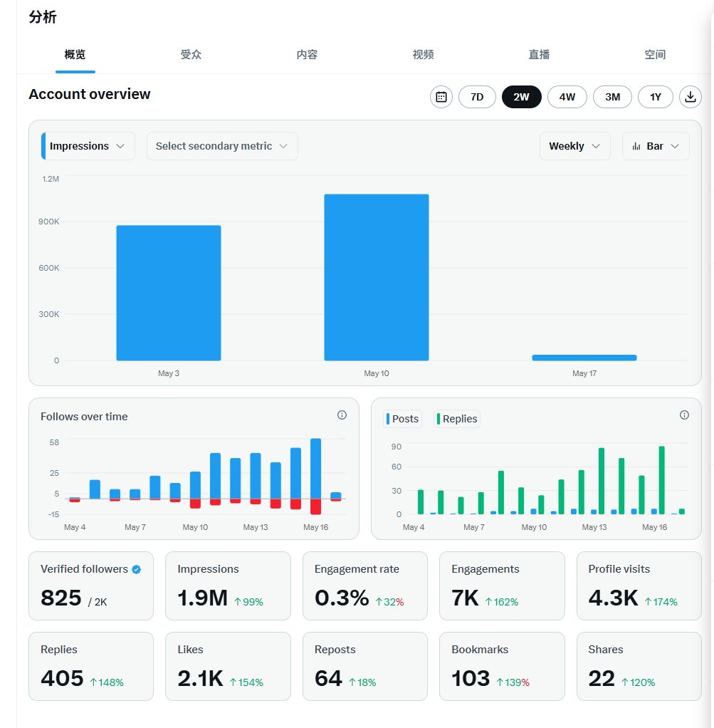Download the analytics data export icon
This screenshot has width=714, height=728.
click(690, 97)
